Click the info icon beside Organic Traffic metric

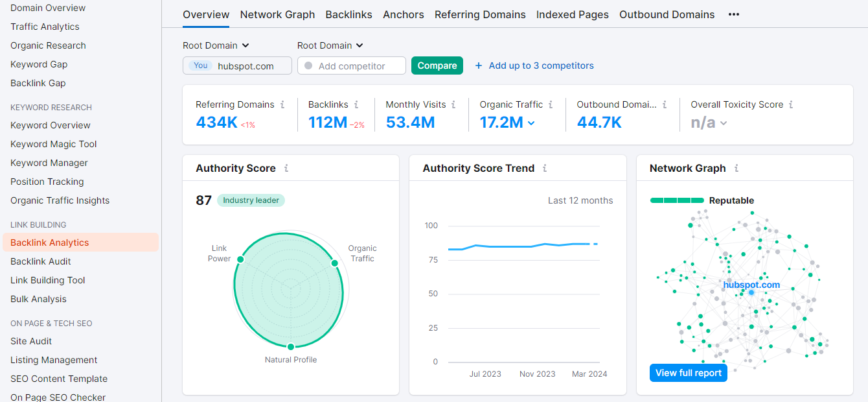click(551, 104)
